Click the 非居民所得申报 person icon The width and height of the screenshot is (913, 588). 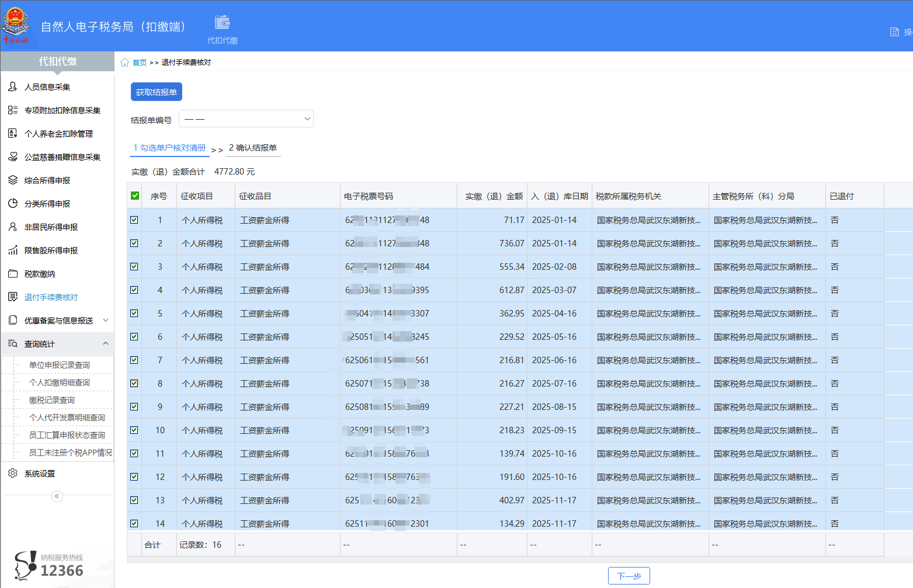click(13, 227)
